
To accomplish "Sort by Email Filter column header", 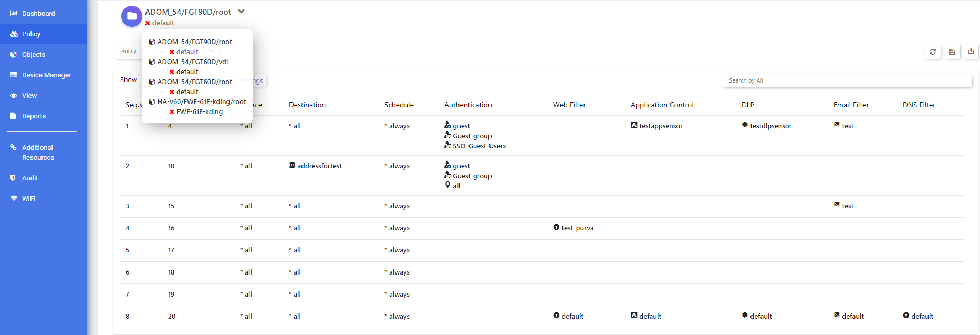I will pos(851,105).
